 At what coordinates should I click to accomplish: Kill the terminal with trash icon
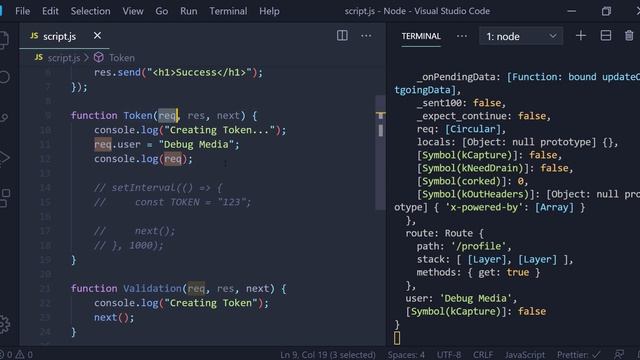pos(629,36)
